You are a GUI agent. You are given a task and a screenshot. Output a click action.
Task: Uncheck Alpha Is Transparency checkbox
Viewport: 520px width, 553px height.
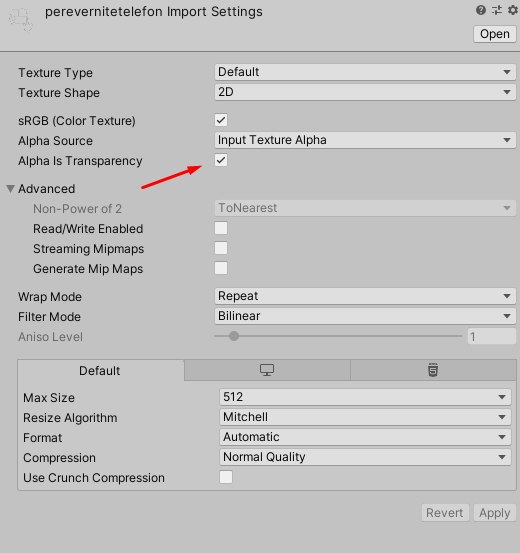coord(221,160)
